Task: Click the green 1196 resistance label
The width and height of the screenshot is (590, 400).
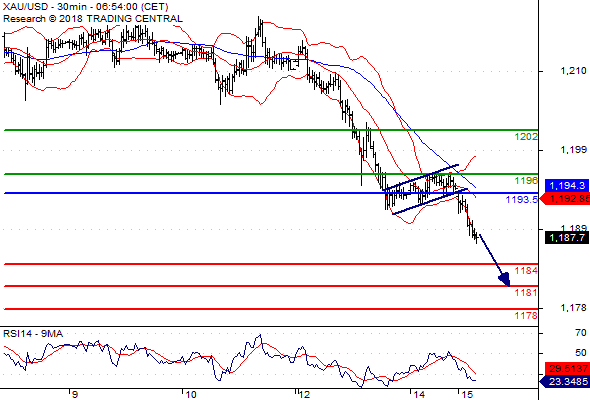Action: [x=526, y=181]
